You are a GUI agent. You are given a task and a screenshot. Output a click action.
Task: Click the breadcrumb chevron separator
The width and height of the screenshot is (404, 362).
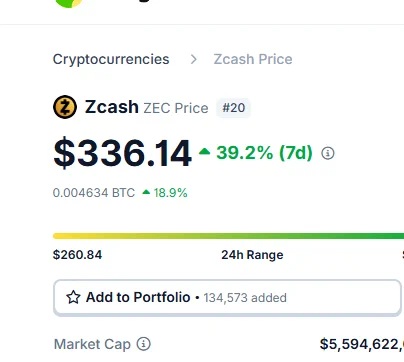pyautogui.click(x=194, y=59)
